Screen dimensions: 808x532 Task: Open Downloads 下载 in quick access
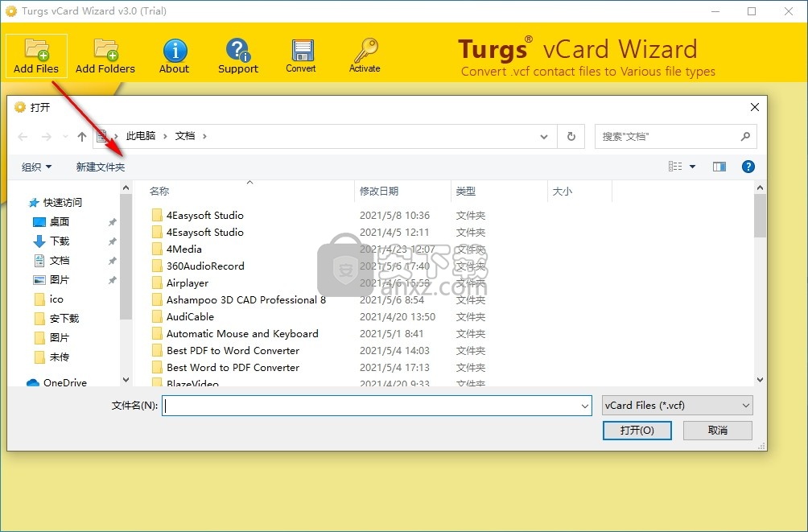click(x=60, y=241)
